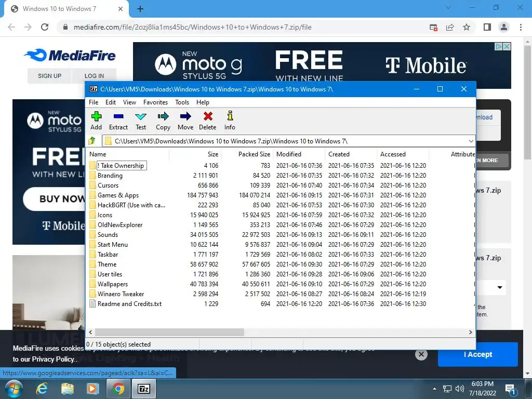
Task: Open the Chrome profile avatar
Action: pyautogui.click(x=504, y=27)
